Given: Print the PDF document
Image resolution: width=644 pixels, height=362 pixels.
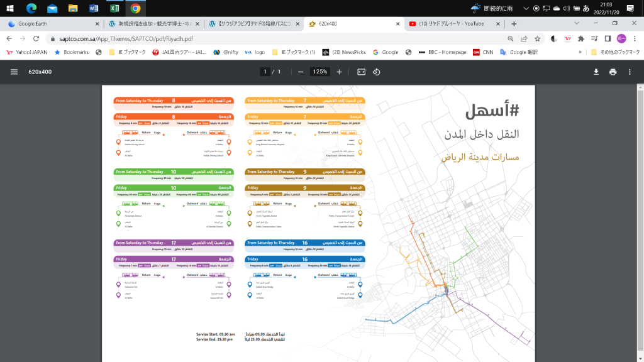Looking at the screenshot, I should [x=613, y=72].
